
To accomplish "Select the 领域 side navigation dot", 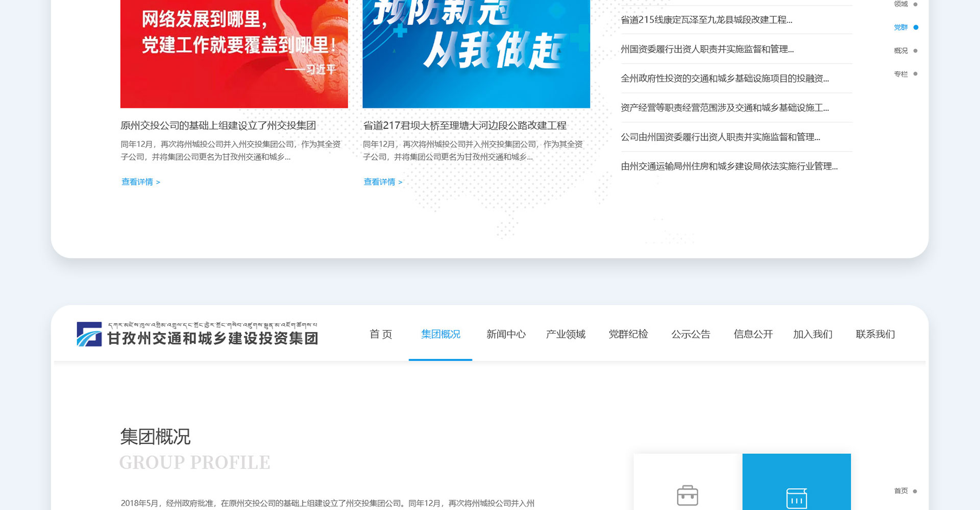I will pyautogui.click(x=915, y=5).
